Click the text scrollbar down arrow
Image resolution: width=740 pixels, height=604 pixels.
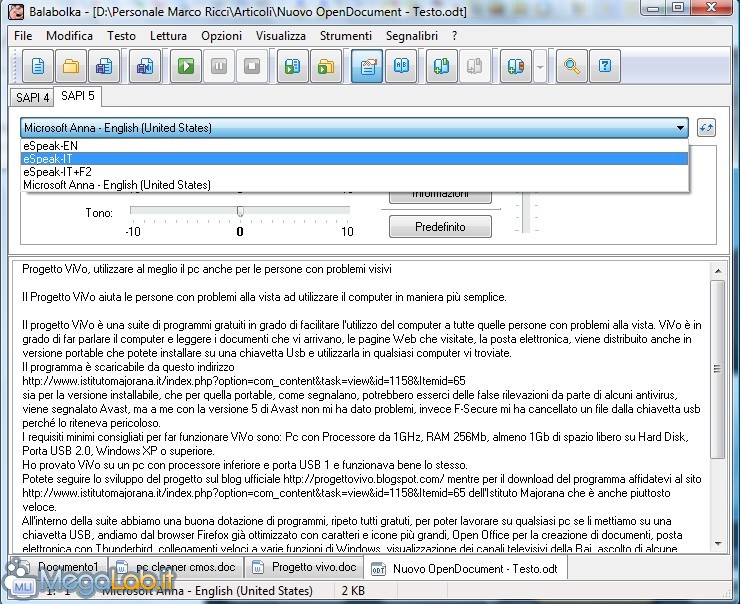(718, 544)
